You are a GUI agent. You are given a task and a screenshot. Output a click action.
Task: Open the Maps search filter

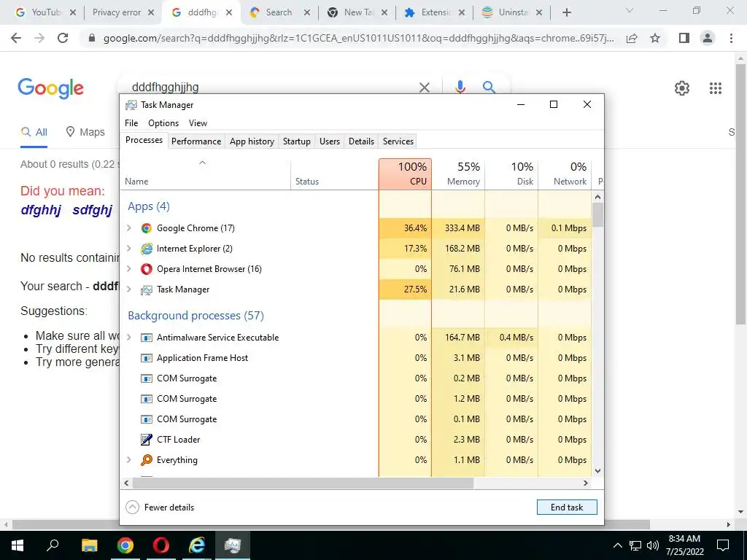click(85, 132)
